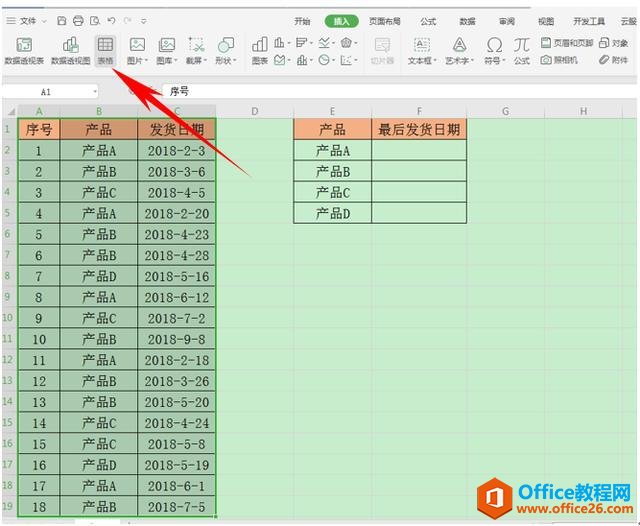
Task: Click the empty cell beside 产品A in column F
Action: (419, 151)
